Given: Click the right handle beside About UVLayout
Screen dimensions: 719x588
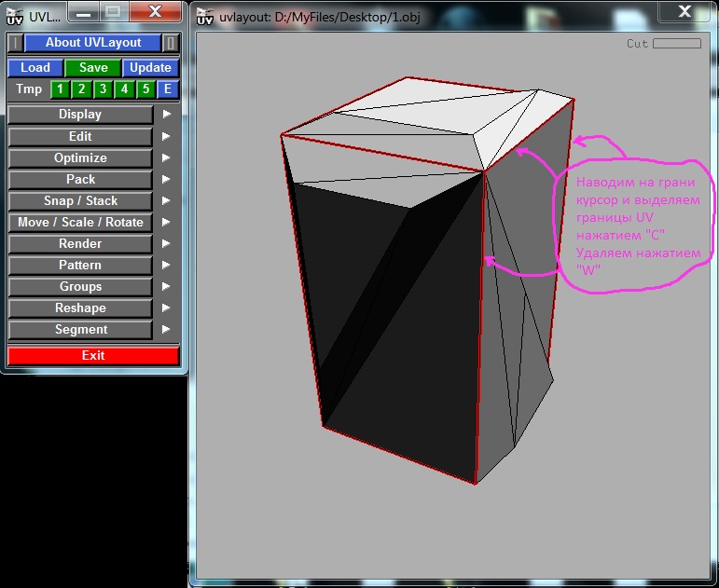Looking at the screenshot, I should pos(171,43).
